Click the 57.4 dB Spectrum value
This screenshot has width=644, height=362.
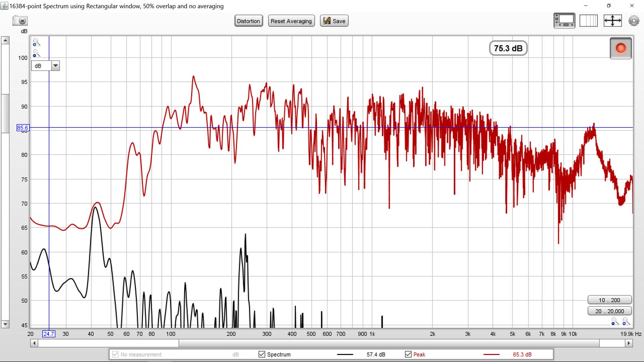[x=376, y=354]
